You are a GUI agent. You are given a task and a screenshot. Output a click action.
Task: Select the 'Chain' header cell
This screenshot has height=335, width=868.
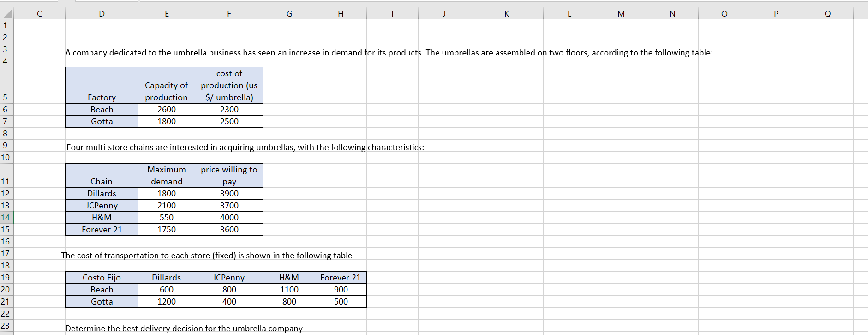pyautogui.click(x=102, y=175)
